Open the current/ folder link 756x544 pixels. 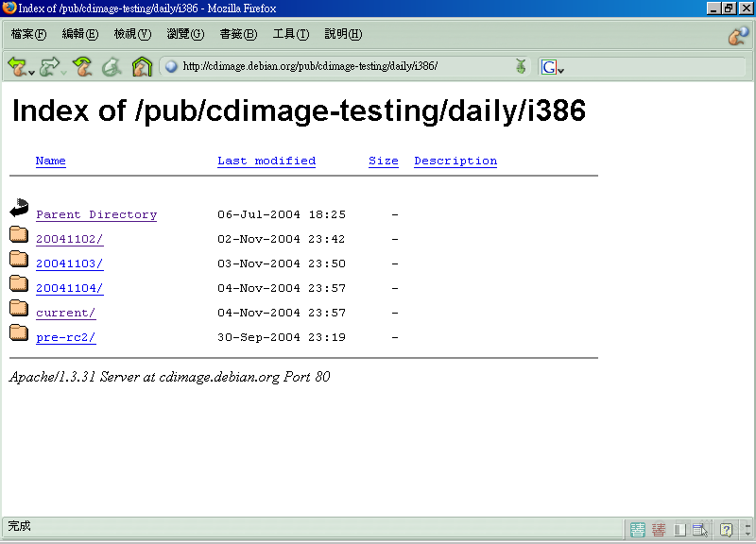pyautogui.click(x=65, y=313)
